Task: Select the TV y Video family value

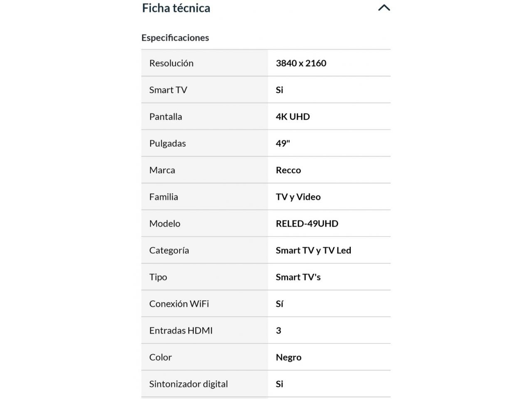Action: [x=298, y=197]
